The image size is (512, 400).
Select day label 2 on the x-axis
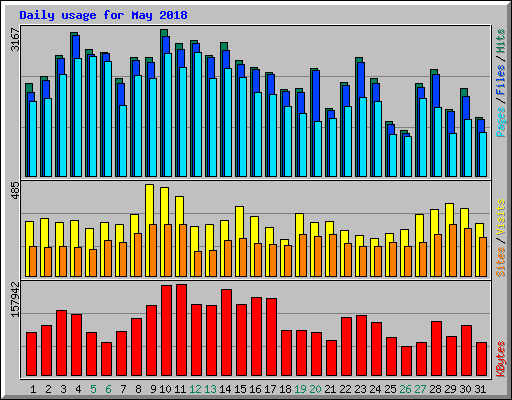[48, 389]
